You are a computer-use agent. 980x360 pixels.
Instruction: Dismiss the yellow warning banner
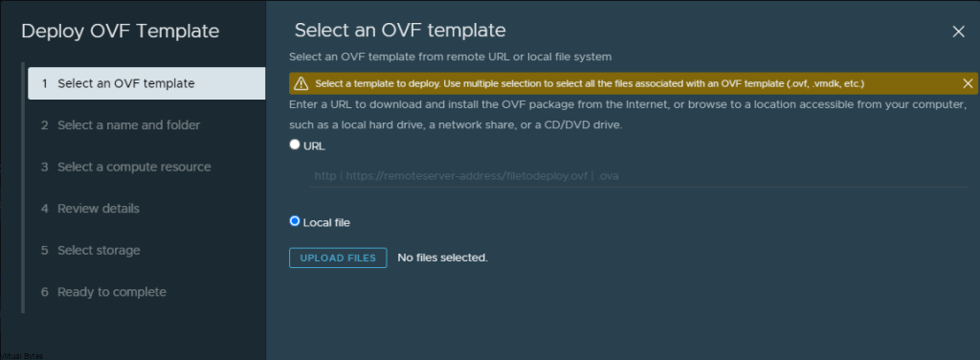(x=969, y=83)
